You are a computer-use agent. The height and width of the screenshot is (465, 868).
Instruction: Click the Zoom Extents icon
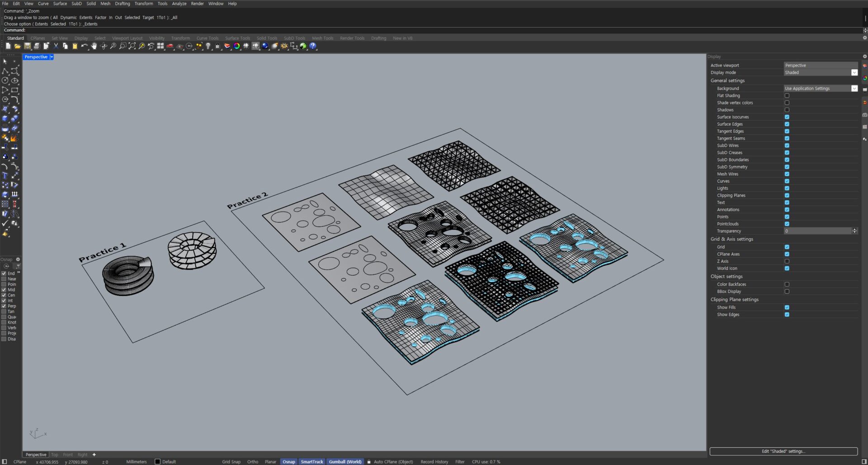coord(132,46)
